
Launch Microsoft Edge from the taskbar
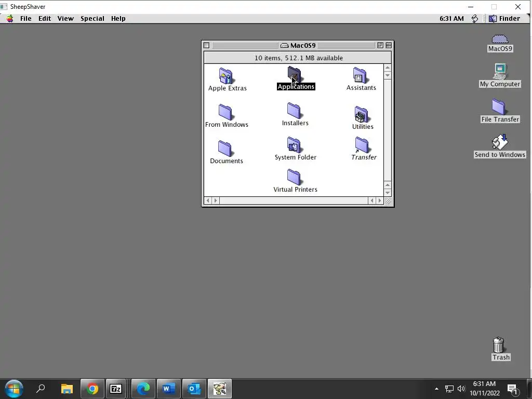(x=143, y=389)
